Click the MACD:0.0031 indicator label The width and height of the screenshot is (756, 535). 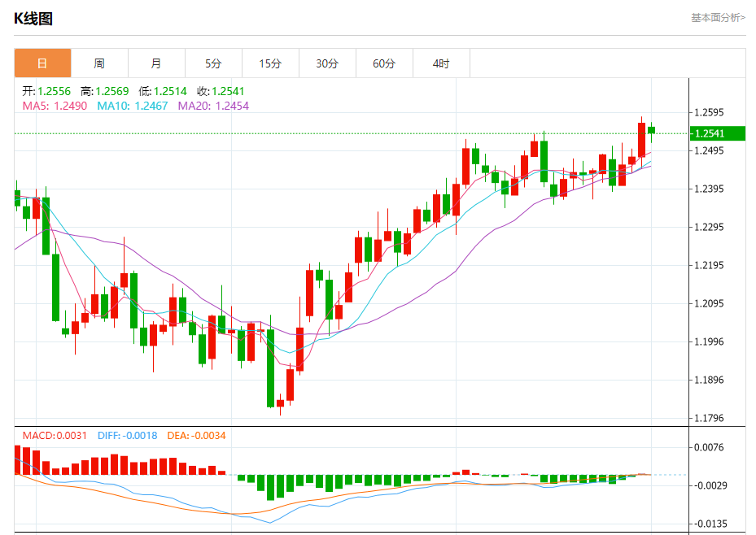(x=55, y=436)
